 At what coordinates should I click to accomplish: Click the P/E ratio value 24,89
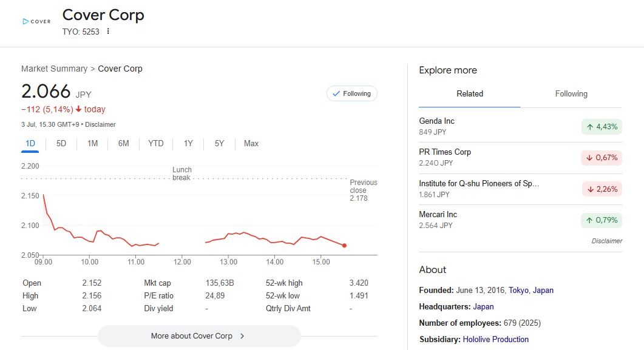(x=215, y=295)
